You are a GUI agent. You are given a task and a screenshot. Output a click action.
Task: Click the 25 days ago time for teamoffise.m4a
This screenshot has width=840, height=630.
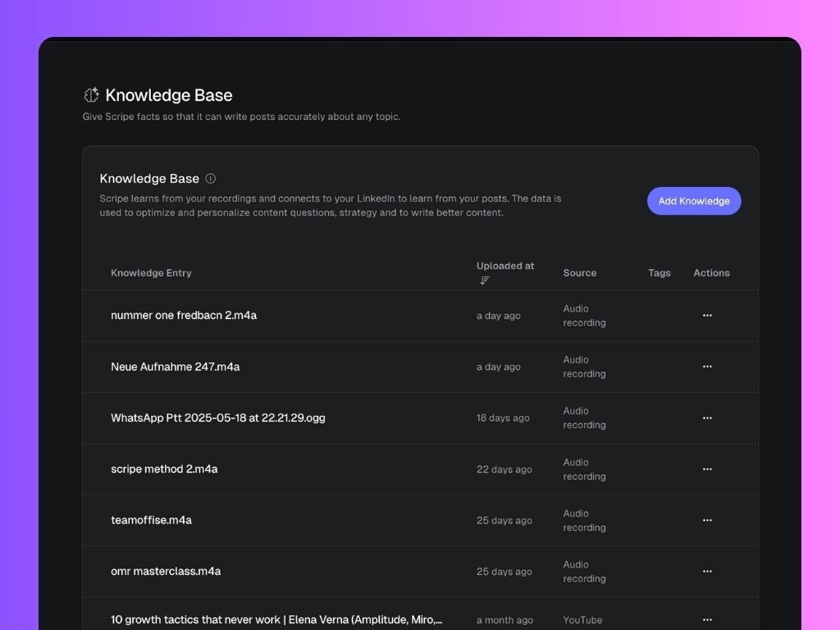click(x=504, y=520)
